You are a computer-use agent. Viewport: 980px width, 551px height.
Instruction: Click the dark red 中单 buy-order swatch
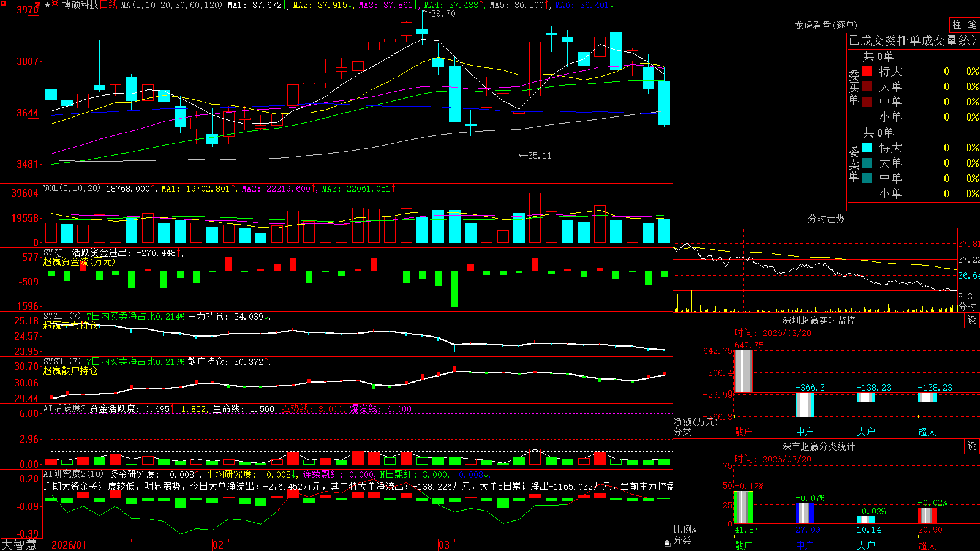point(867,102)
